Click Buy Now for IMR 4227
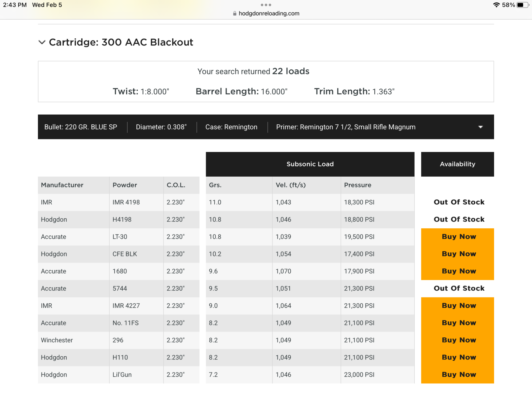The height and width of the screenshot is (399, 532). (x=457, y=306)
